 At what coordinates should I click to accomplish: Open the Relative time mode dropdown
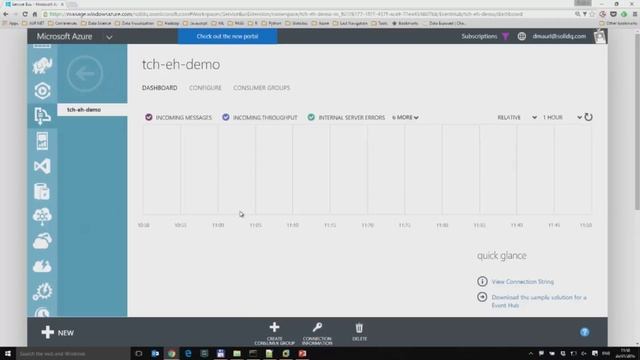516,118
